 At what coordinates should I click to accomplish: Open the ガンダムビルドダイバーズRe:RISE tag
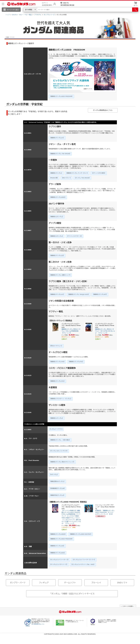click(x=83, y=564)
